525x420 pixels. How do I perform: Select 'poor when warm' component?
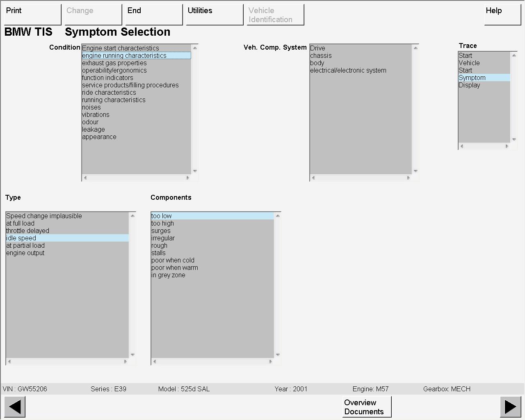tap(212, 268)
